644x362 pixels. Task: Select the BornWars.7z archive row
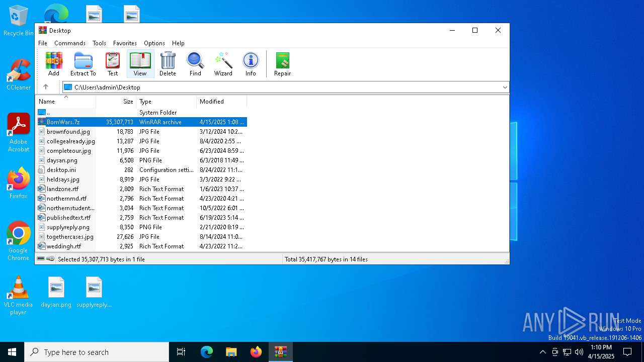[x=141, y=122]
